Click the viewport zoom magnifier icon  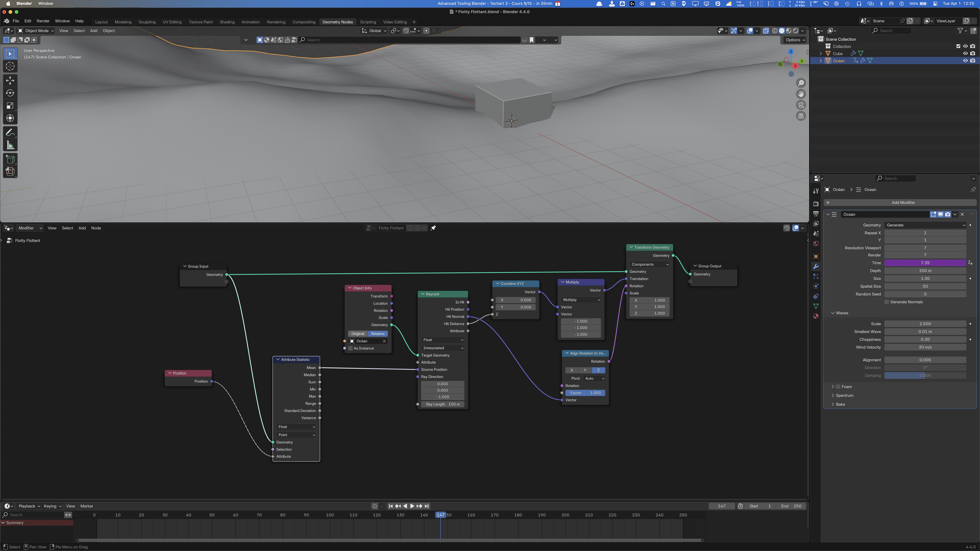point(801,83)
